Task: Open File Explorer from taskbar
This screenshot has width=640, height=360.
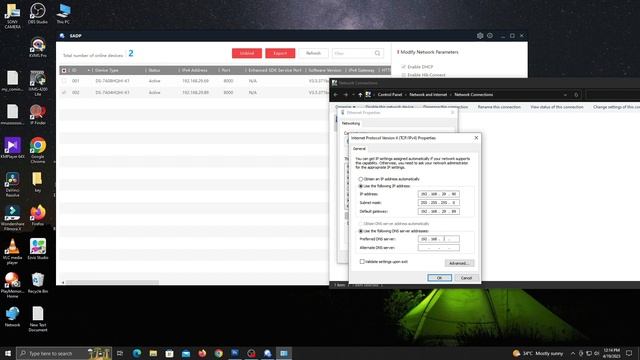Action: 153,353
